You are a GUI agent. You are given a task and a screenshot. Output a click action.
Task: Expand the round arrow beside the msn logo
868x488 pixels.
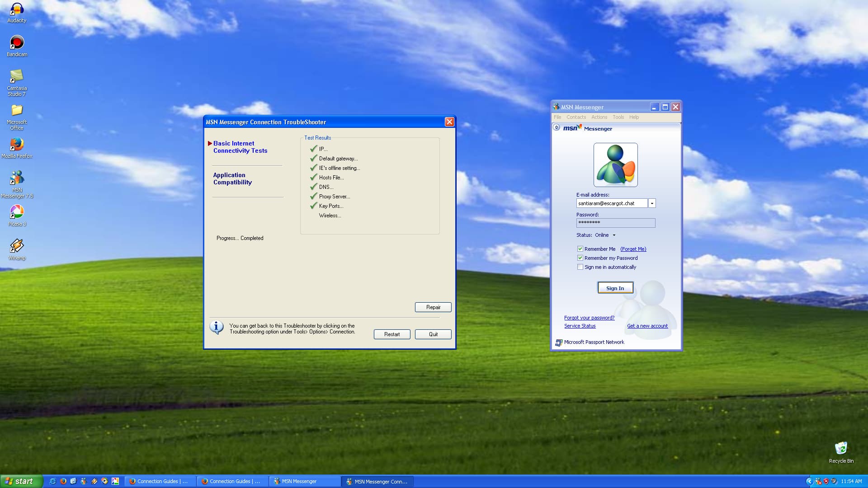tap(557, 128)
